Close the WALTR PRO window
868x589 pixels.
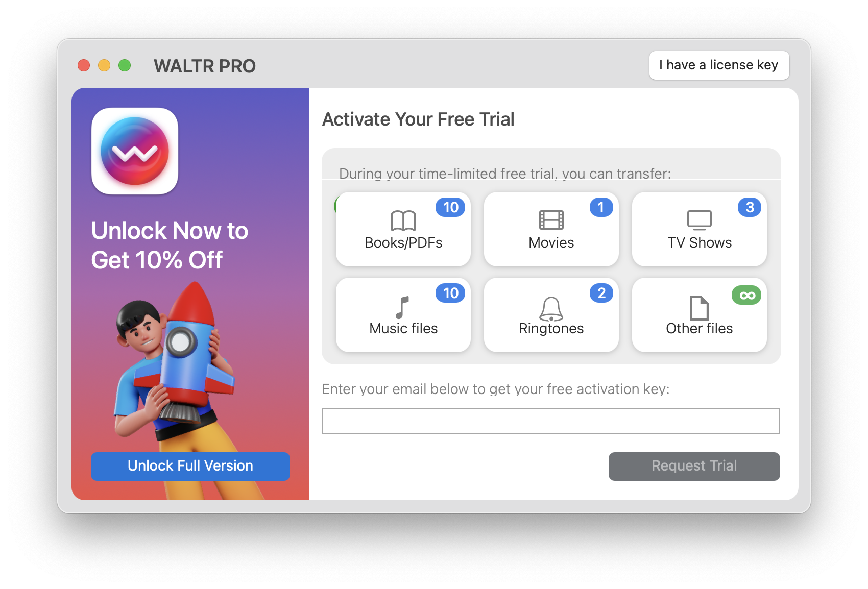84,65
